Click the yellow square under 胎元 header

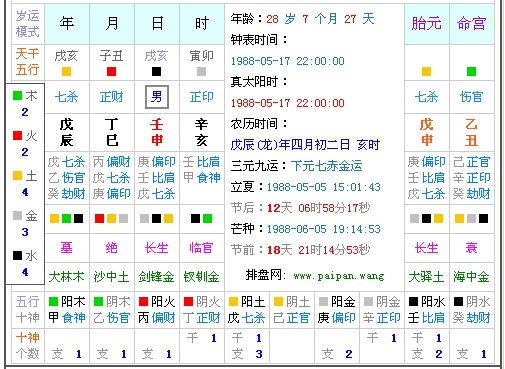click(426, 71)
